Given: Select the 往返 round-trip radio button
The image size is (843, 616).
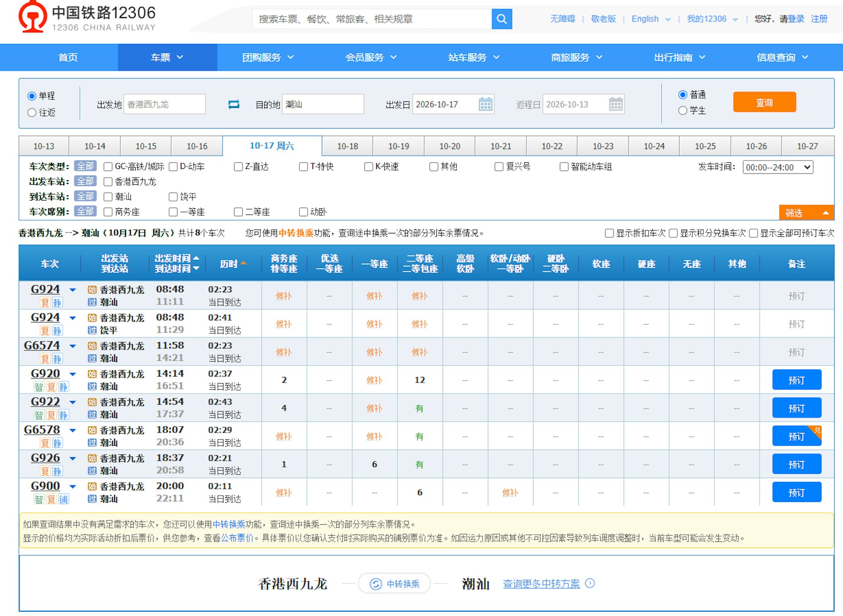Looking at the screenshot, I should [32, 113].
